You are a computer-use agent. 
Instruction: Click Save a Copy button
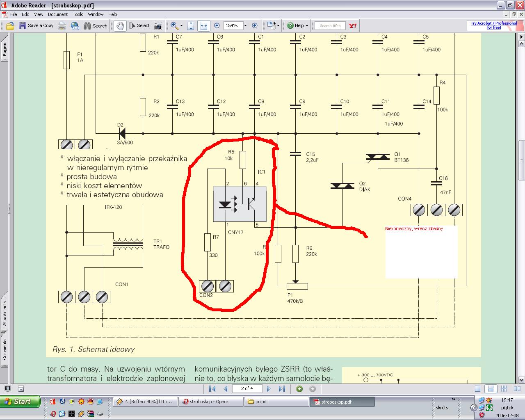tap(36, 25)
